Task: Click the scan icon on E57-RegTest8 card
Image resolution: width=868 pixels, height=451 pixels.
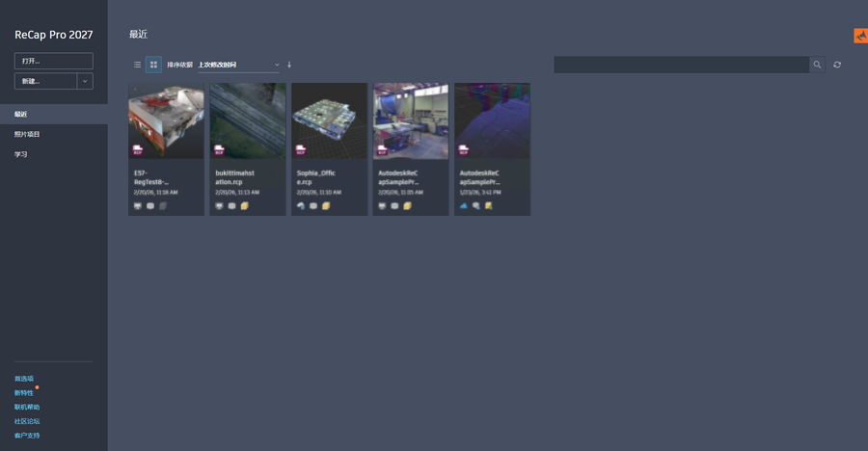Action: click(150, 206)
